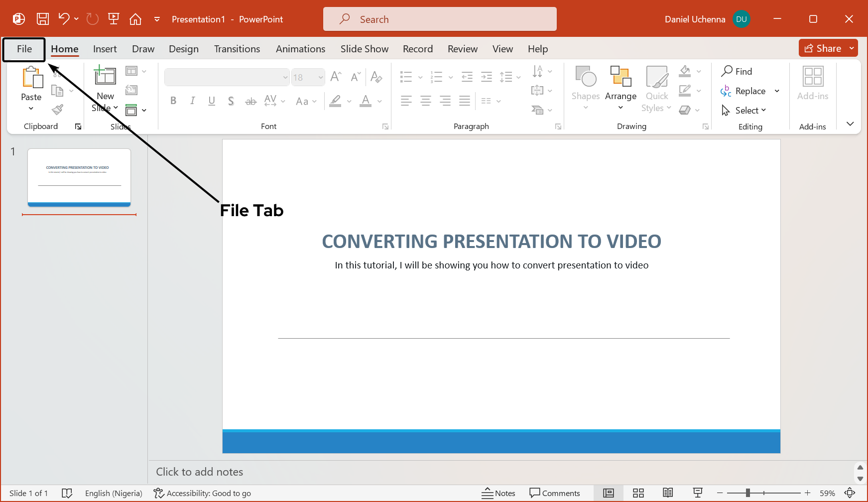This screenshot has height=502, width=868.
Task: Open the Arrange menu
Action: tap(620, 88)
